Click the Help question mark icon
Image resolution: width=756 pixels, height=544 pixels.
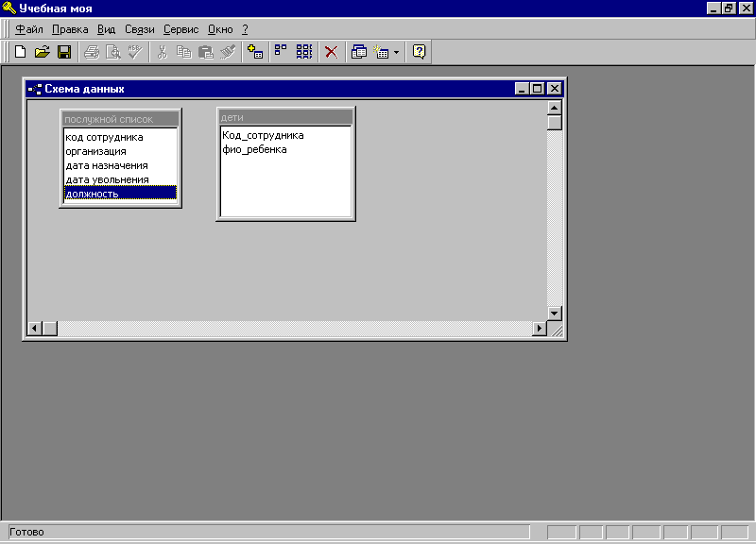pos(419,52)
